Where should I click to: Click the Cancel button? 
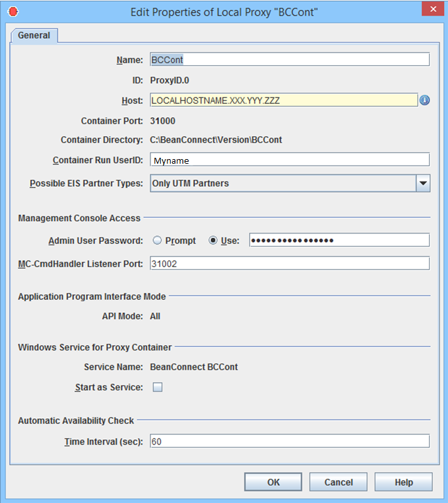click(338, 482)
